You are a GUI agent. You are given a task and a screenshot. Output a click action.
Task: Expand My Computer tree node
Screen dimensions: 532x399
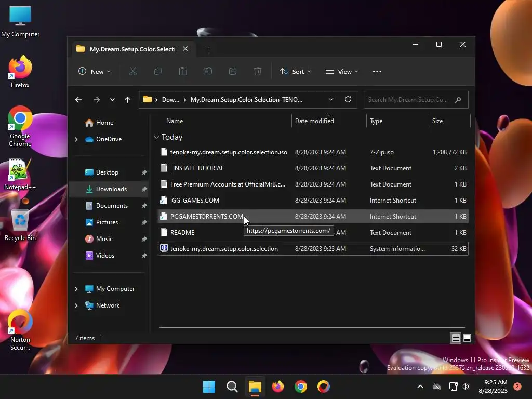pos(76,289)
